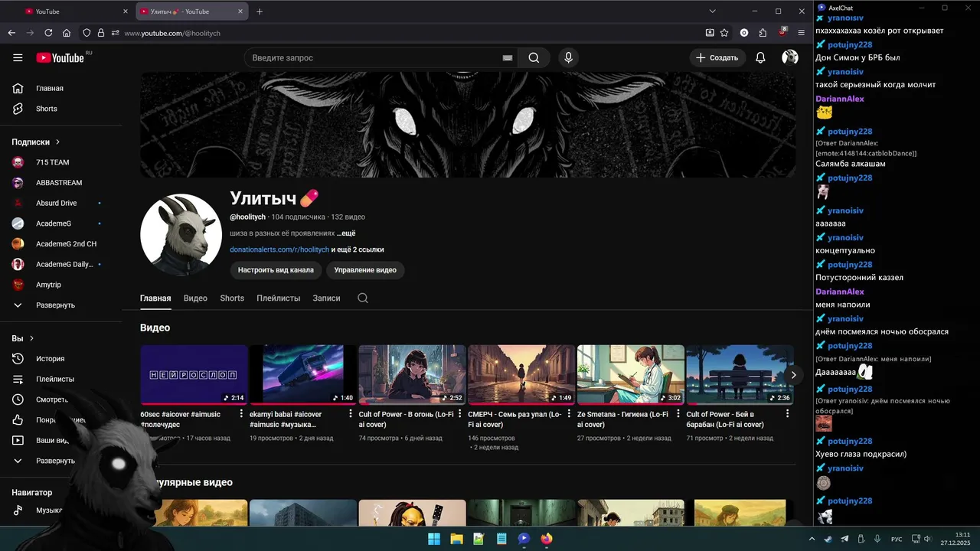
Task: Open File Explorer from the taskbar
Action: (x=456, y=539)
